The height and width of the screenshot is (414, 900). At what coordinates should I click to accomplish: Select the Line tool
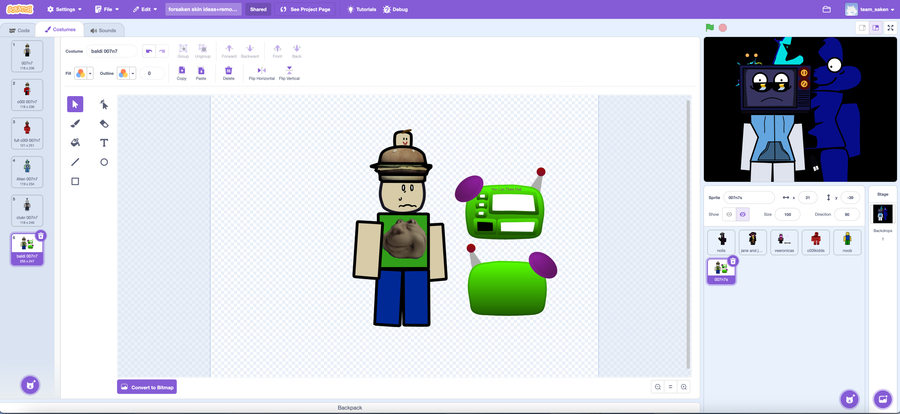coord(75,162)
